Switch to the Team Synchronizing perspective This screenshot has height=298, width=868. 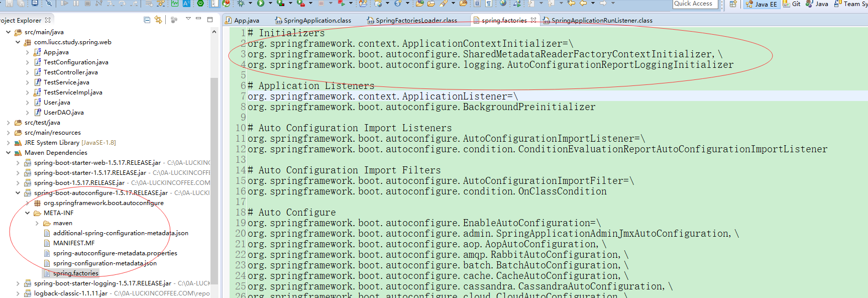pyautogui.click(x=850, y=4)
